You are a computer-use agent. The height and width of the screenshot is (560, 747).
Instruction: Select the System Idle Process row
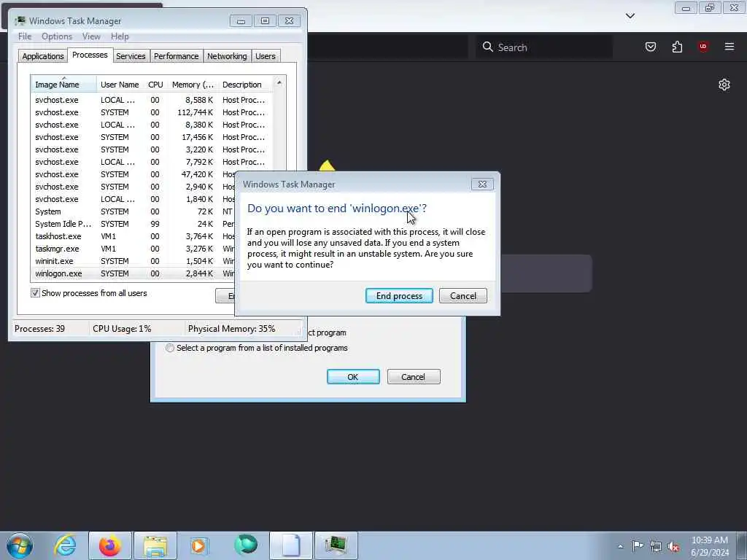click(x=133, y=224)
